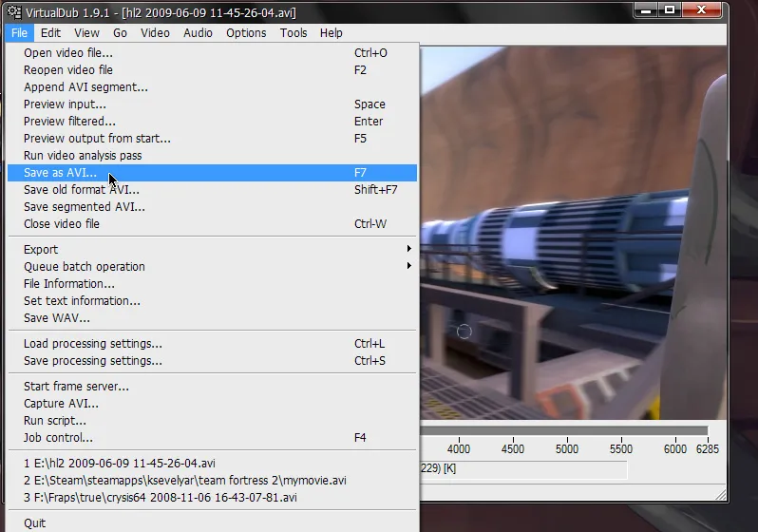This screenshot has width=758, height=532.
Task: Select Run video analysis pass
Action: (x=212, y=155)
